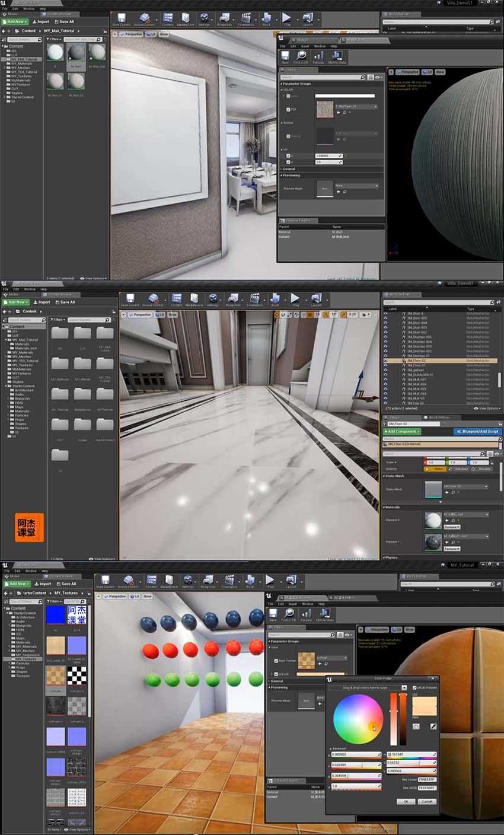Click Mobile Stats in the M-Wall material editor
Image resolution: width=504 pixels, height=835 pixels.
click(x=337, y=58)
